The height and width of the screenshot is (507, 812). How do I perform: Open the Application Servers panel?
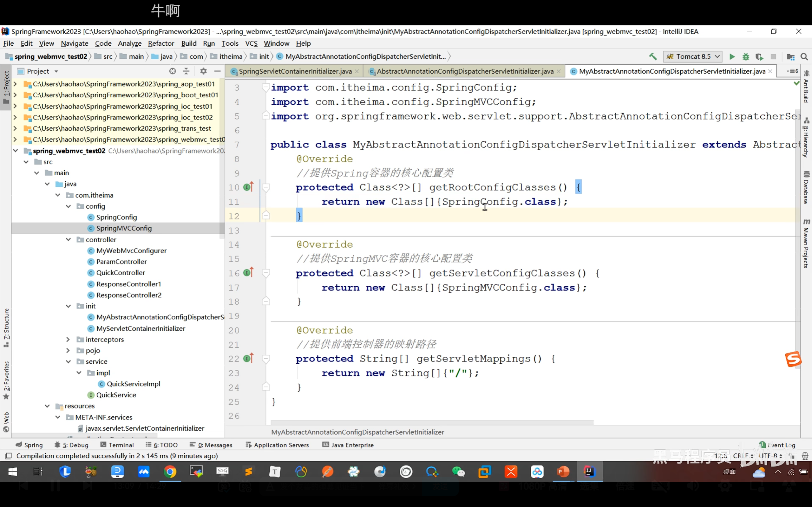(x=277, y=445)
